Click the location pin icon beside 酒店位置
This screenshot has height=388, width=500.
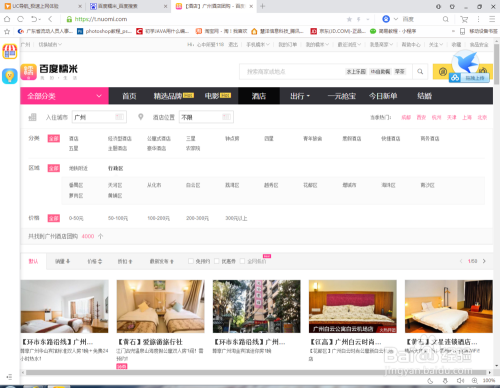141,117
